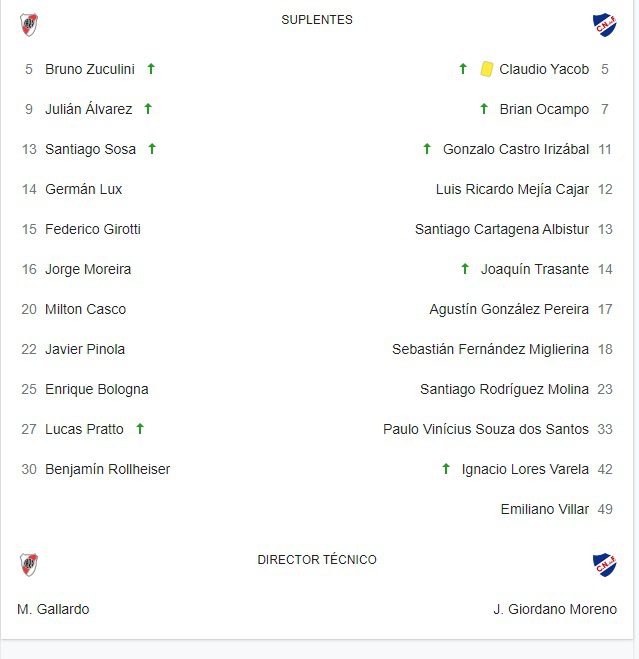Image resolution: width=639 pixels, height=659 pixels.
Task: Click substitution arrow next to Lucas Pratto
Action: tap(140, 429)
